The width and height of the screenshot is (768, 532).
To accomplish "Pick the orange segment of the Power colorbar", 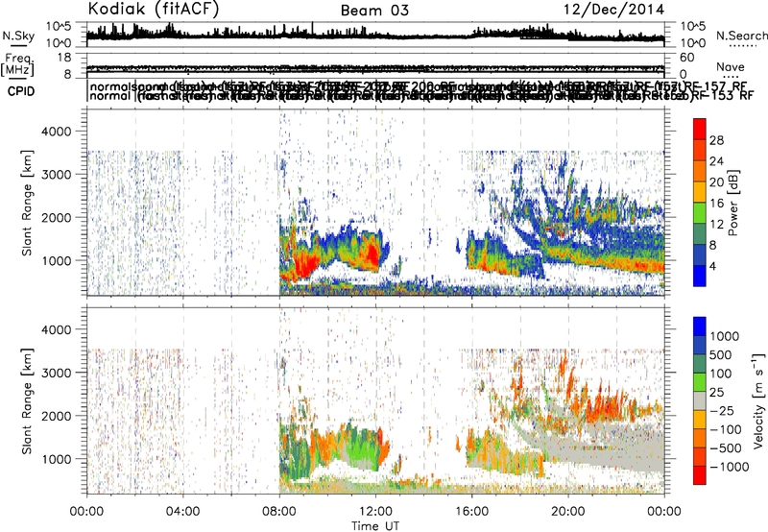I will click(700, 171).
